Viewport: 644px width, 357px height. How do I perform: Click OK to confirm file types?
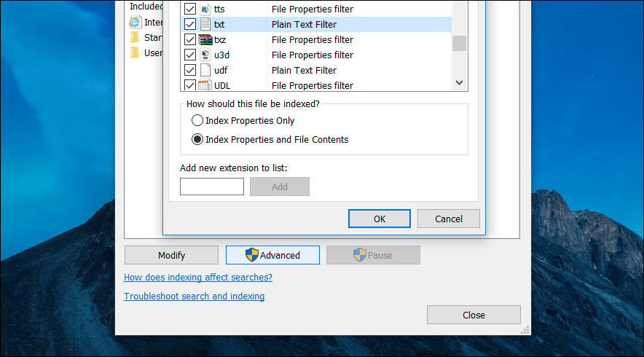379,219
